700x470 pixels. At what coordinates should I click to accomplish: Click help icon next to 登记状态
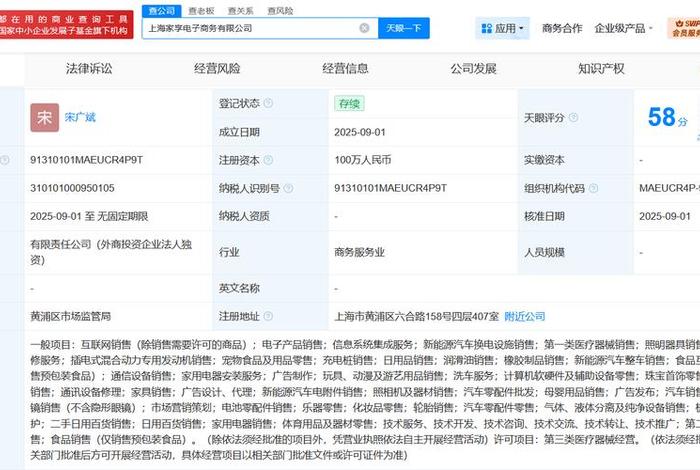pos(268,103)
